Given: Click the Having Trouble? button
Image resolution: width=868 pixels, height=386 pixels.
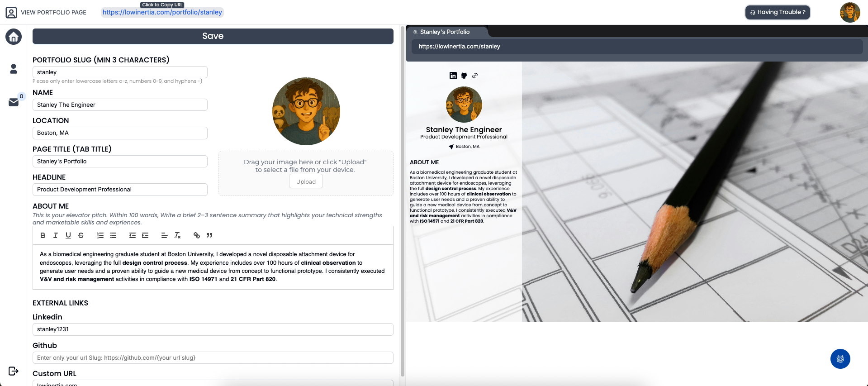Looking at the screenshot, I should tap(778, 12).
